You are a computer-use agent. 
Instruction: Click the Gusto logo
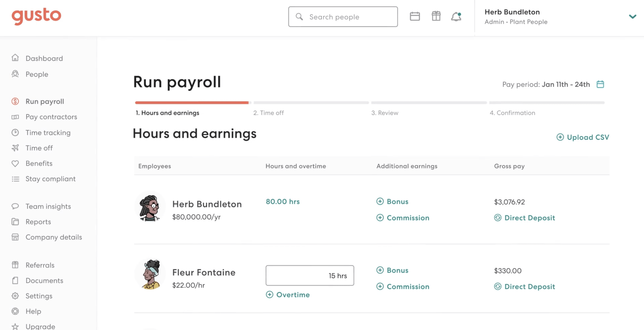pyautogui.click(x=36, y=16)
